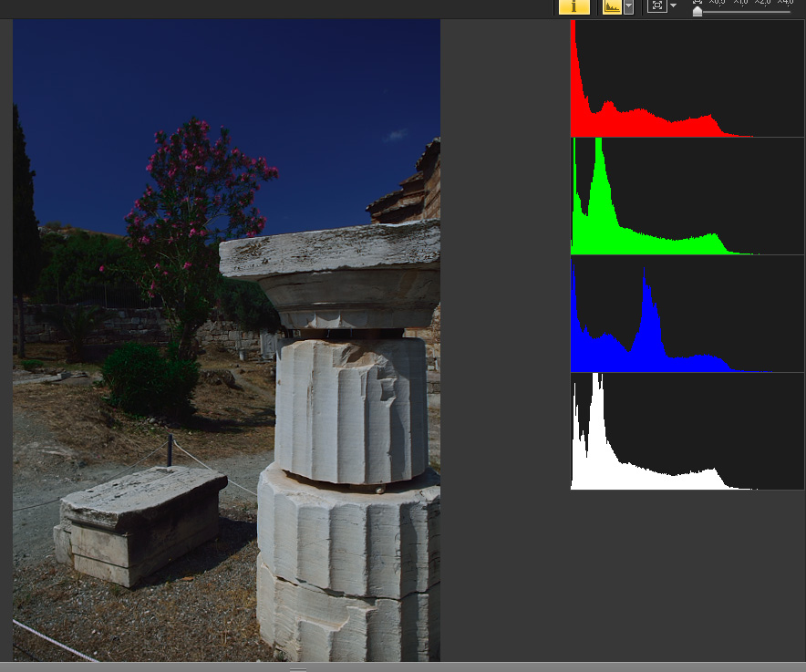Viewport: 806px width, 672px height.
Task: Toggle the image info (i) button
Action: coord(574,6)
